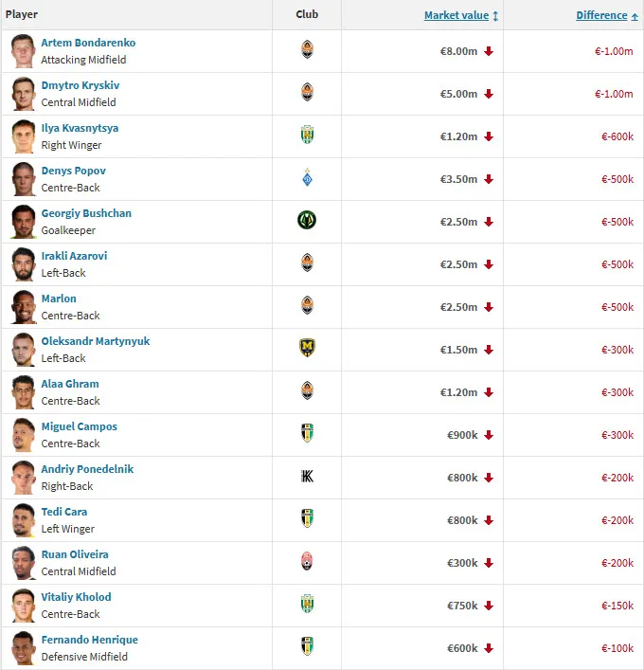The height and width of the screenshot is (670, 644).
Task: Select the Player column header
Action: click(22, 15)
